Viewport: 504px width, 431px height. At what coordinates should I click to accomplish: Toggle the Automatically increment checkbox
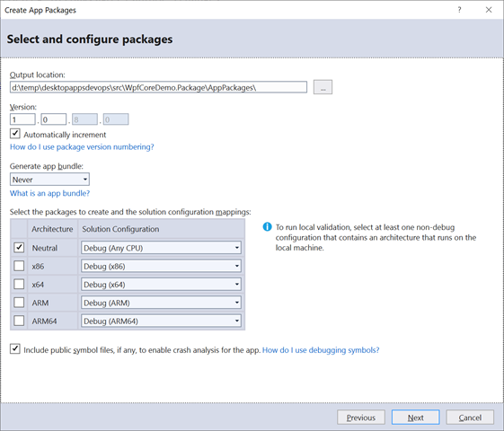pos(15,134)
